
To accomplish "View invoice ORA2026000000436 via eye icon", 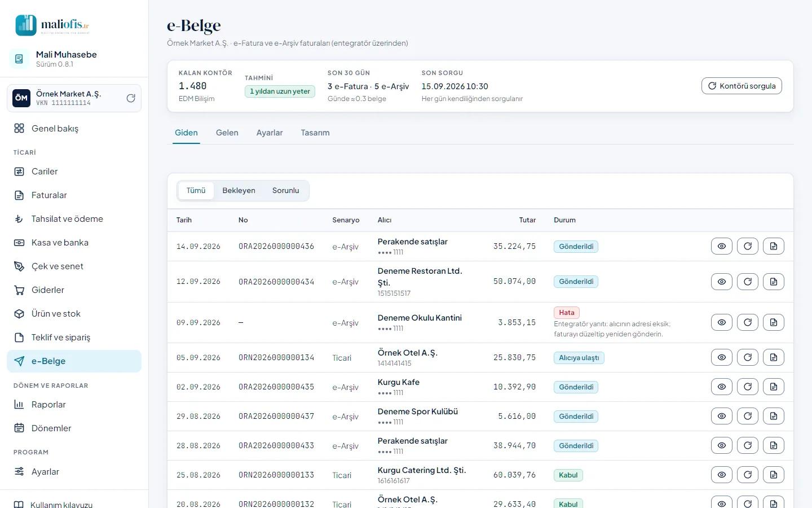I will tap(722, 246).
